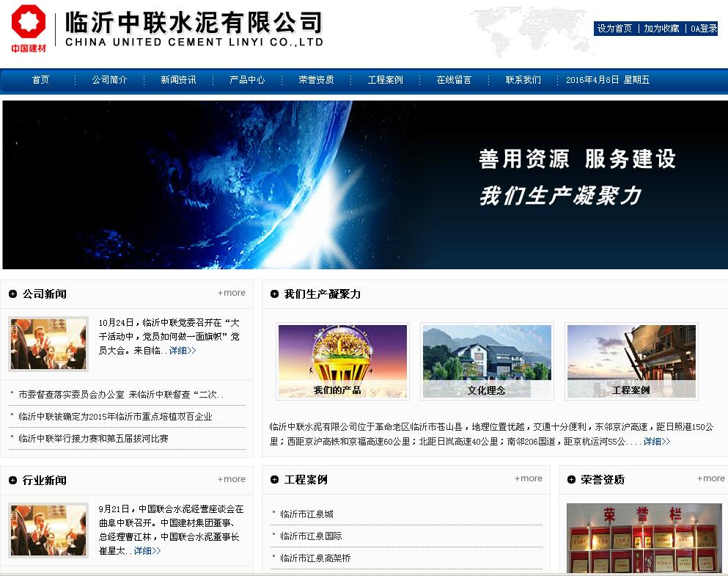The width and height of the screenshot is (728, 576).
Task: Click 设为首页 link at top
Action: [614, 29]
